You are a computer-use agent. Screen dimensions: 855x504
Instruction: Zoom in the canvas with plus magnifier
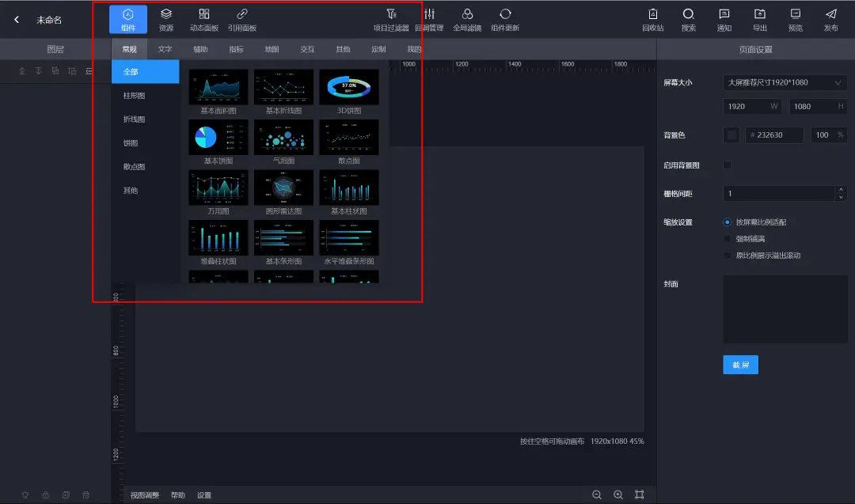tap(618, 495)
